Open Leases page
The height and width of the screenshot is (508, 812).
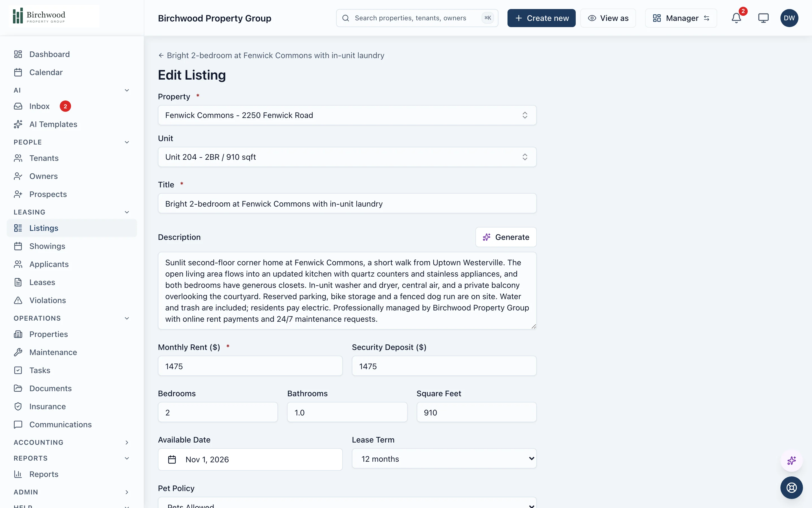(72, 282)
